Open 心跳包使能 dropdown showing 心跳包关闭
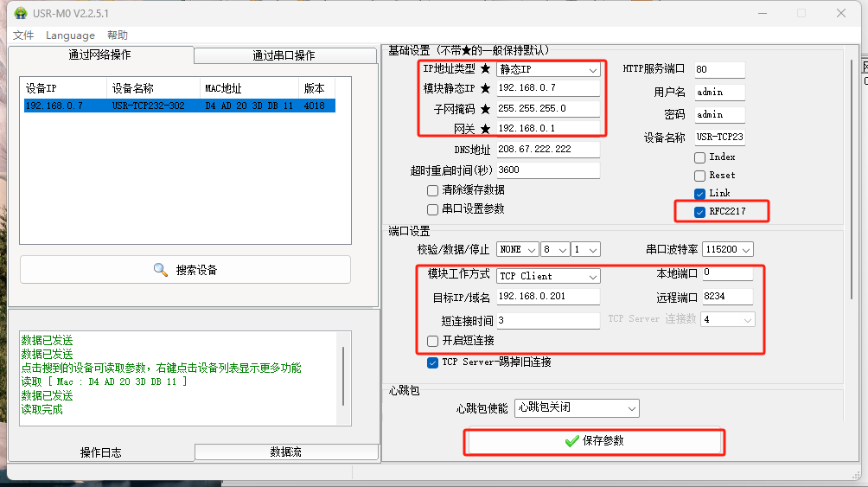Screen dimensions: 868x487 [x=577, y=408]
